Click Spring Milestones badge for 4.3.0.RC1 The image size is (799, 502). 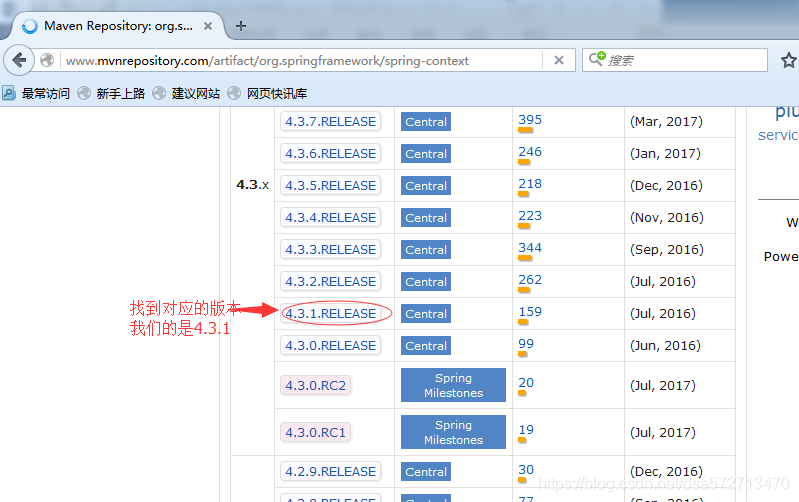pos(454,432)
